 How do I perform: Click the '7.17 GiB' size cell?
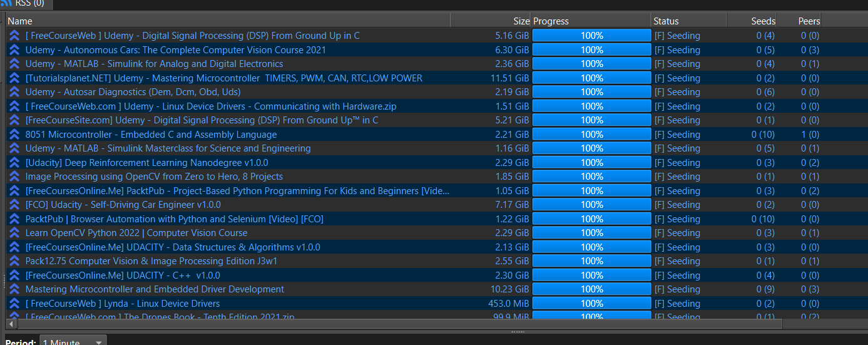(513, 205)
